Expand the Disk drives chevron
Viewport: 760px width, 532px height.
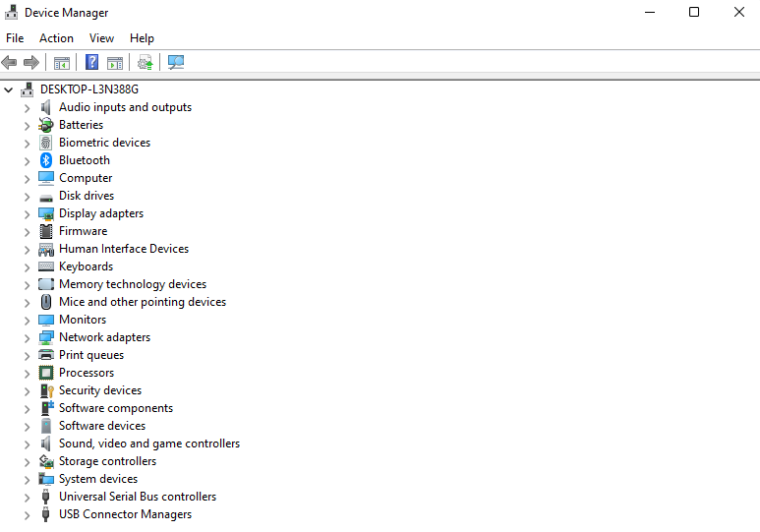tap(28, 197)
